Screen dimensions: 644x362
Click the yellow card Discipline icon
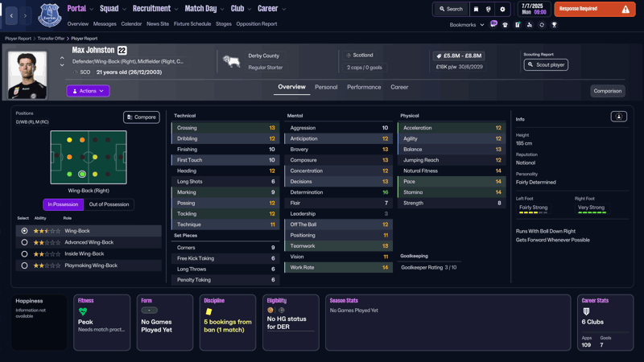click(208, 312)
